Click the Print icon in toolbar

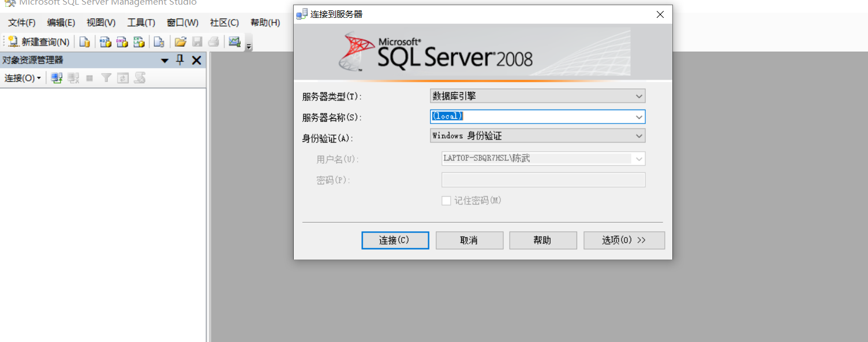tap(214, 42)
